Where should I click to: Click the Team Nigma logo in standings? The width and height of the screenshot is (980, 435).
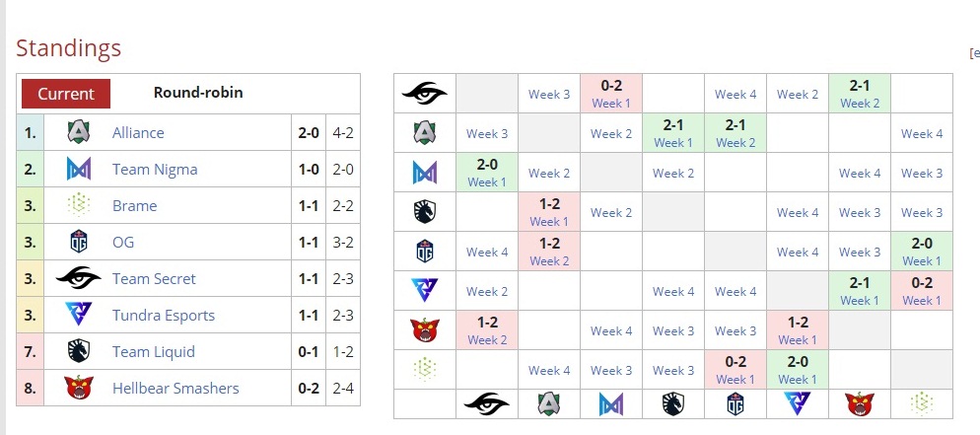click(79, 169)
